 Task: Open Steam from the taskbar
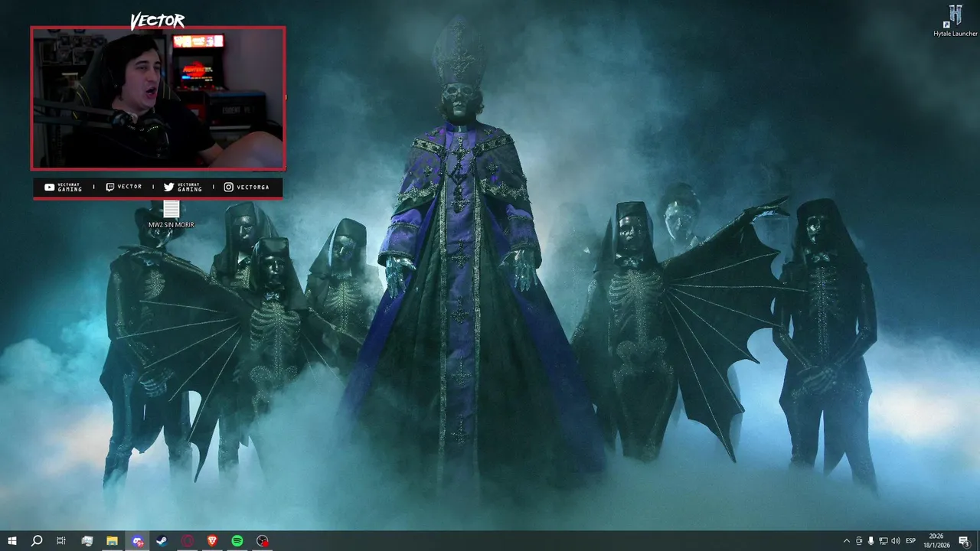point(162,541)
